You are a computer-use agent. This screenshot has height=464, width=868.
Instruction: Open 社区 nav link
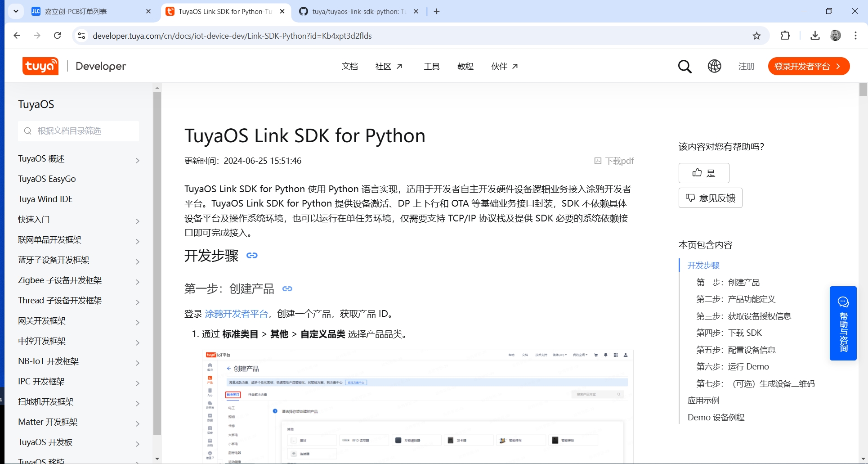point(389,67)
